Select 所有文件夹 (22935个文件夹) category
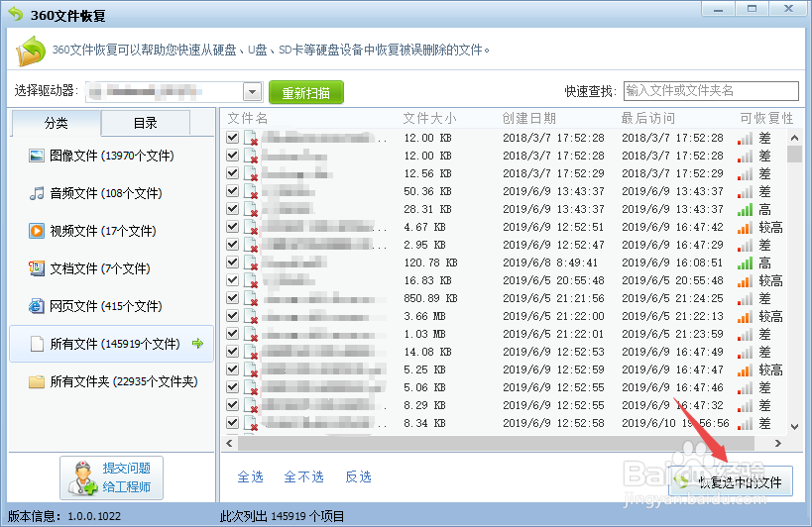Viewport: 812px width, 527px height. pyautogui.click(x=111, y=381)
